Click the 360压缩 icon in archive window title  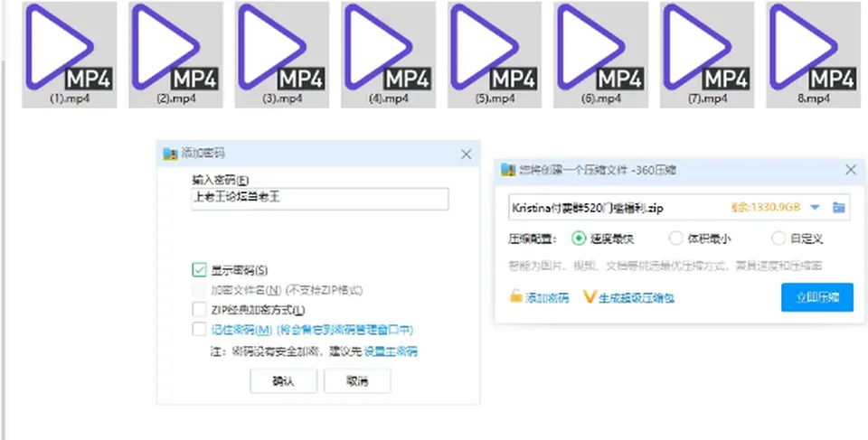pyautogui.click(x=508, y=170)
